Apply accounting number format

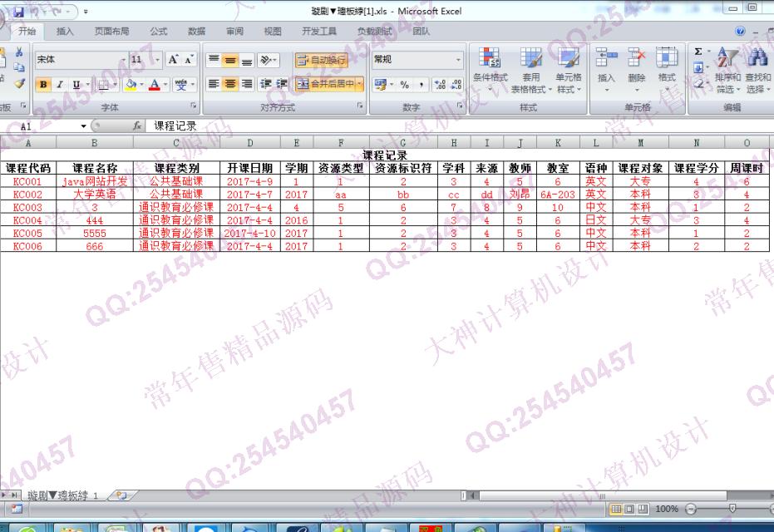click(381, 85)
